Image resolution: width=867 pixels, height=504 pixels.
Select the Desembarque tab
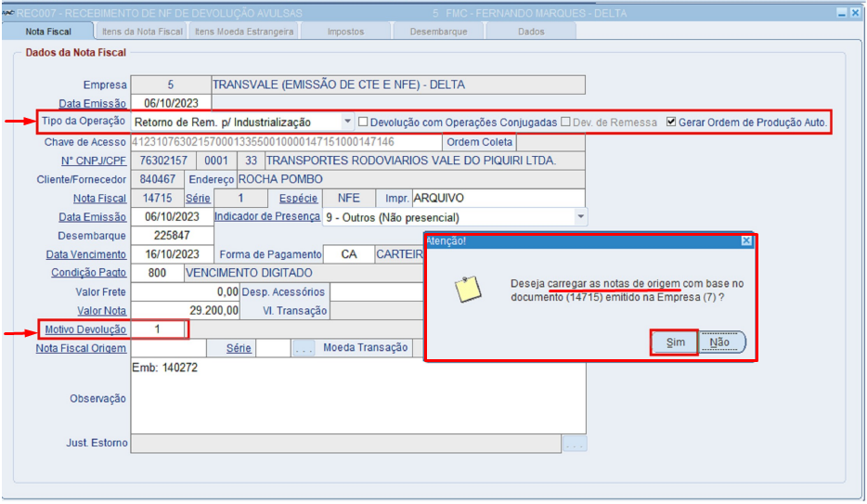click(438, 32)
